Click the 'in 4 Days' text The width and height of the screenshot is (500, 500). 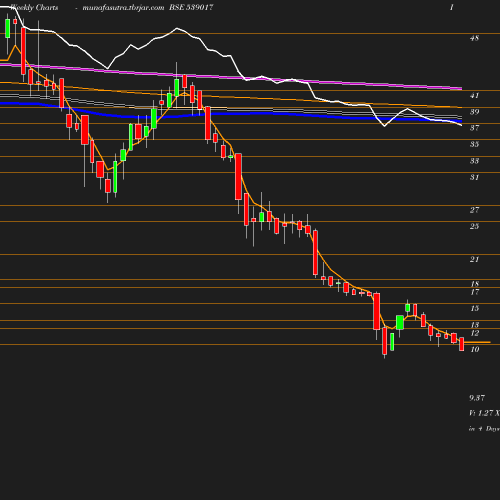click(484, 429)
